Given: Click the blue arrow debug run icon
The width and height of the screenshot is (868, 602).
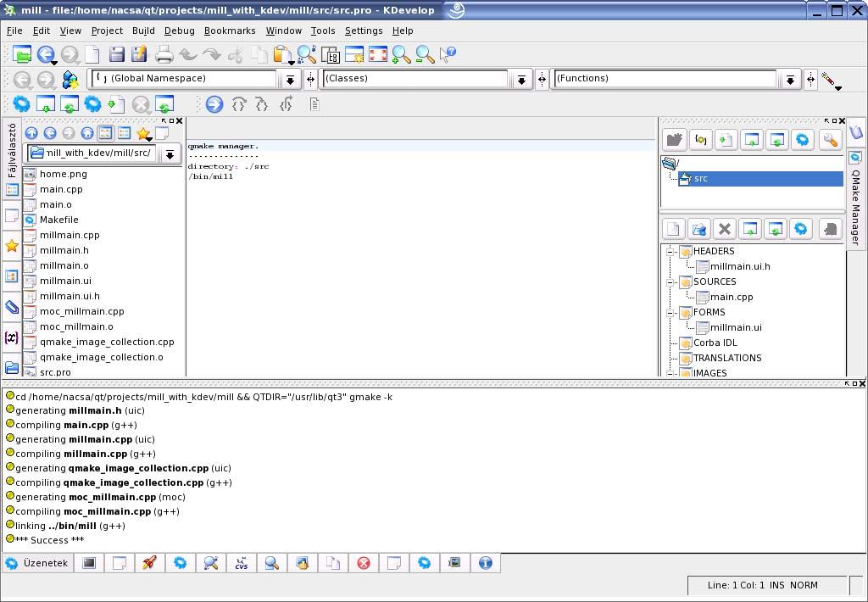Looking at the screenshot, I should click(x=214, y=104).
